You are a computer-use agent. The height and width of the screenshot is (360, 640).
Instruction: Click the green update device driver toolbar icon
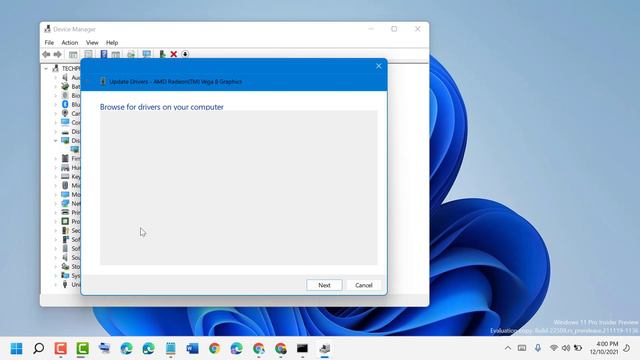coord(162,54)
